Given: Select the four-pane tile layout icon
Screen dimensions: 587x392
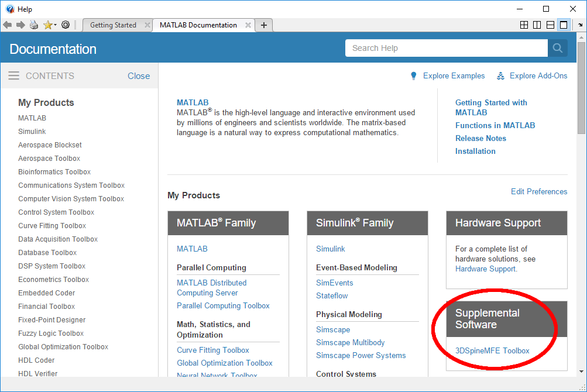Looking at the screenshot, I should pos(524,25).
